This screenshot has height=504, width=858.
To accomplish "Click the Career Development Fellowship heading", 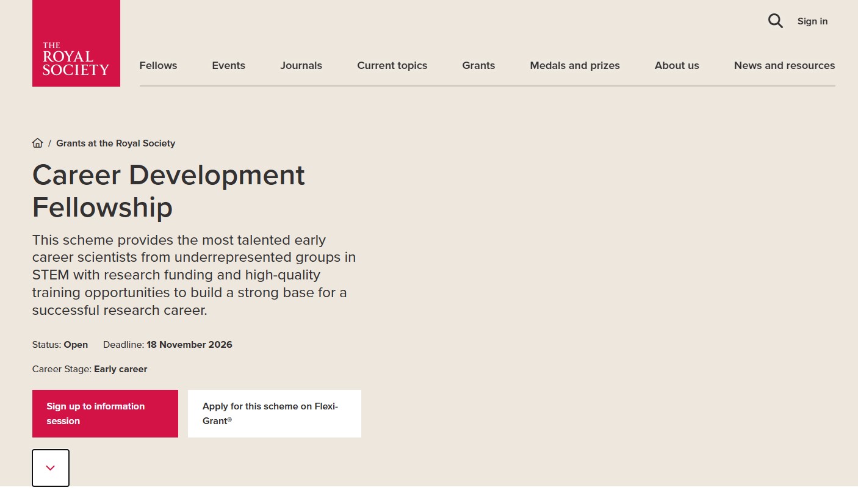I will [168, 191].
